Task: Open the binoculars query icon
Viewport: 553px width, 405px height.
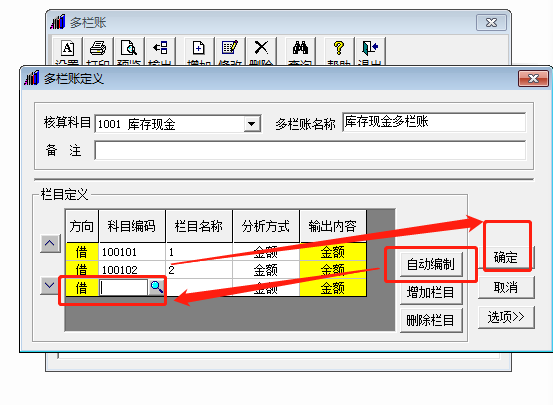Action: pos(300,48)
